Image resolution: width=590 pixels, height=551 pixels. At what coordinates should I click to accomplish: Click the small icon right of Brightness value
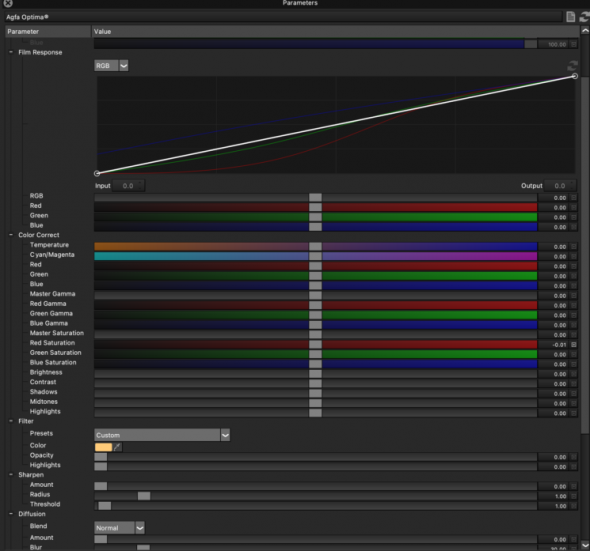click(x=573, y=374)
